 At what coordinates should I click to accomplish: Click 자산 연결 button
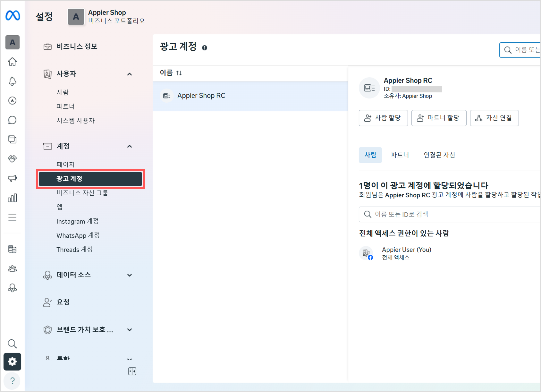(x=495, y=118)
